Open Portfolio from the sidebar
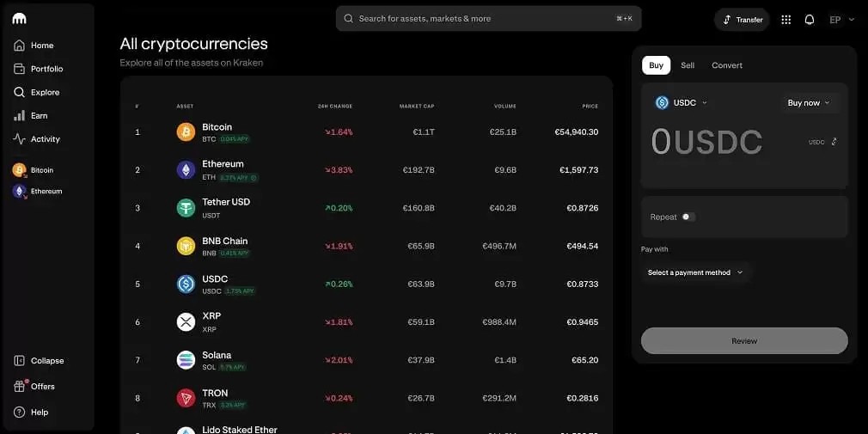The image size is (868, 434). (38, 69)
